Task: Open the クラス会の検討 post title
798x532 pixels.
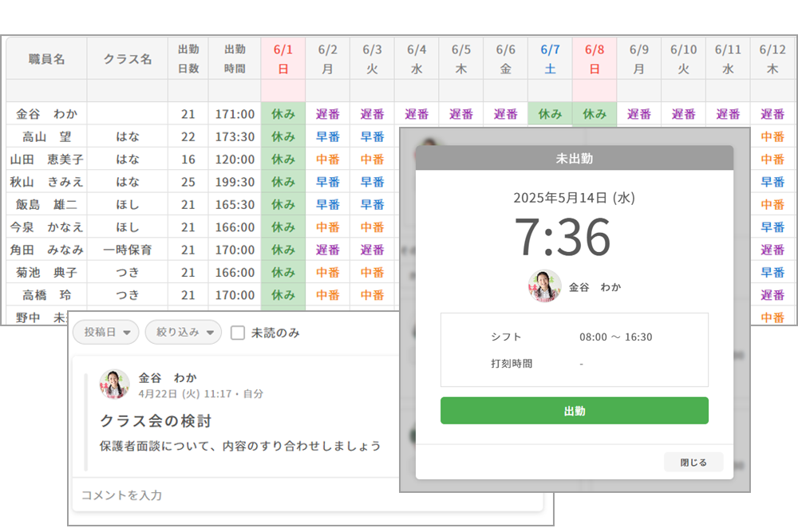Action: [x=155, y=420]
